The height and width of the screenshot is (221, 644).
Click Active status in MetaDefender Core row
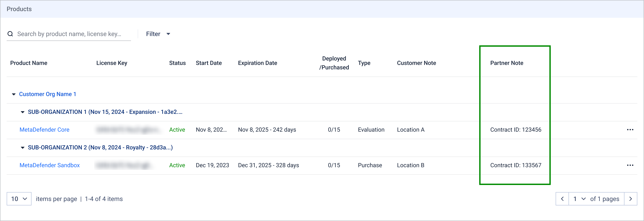pos(177,130)
